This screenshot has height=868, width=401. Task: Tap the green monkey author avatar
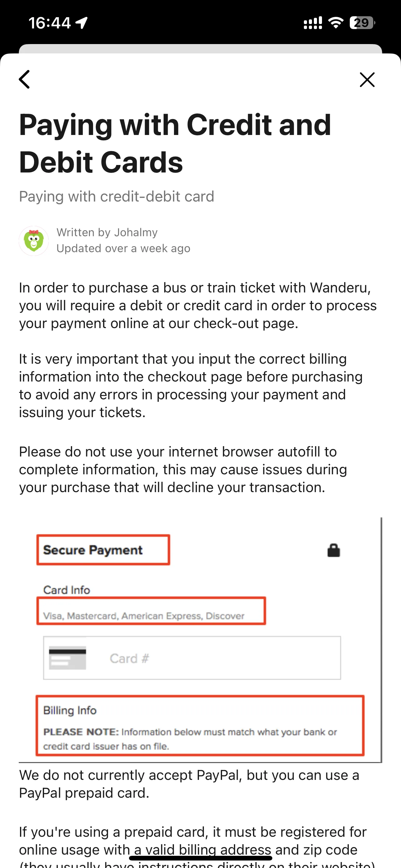(34, 241)
